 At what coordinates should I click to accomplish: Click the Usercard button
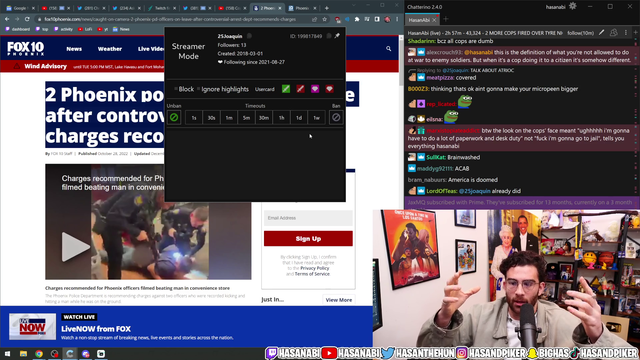pyautogui.click(x=264, y=89)
